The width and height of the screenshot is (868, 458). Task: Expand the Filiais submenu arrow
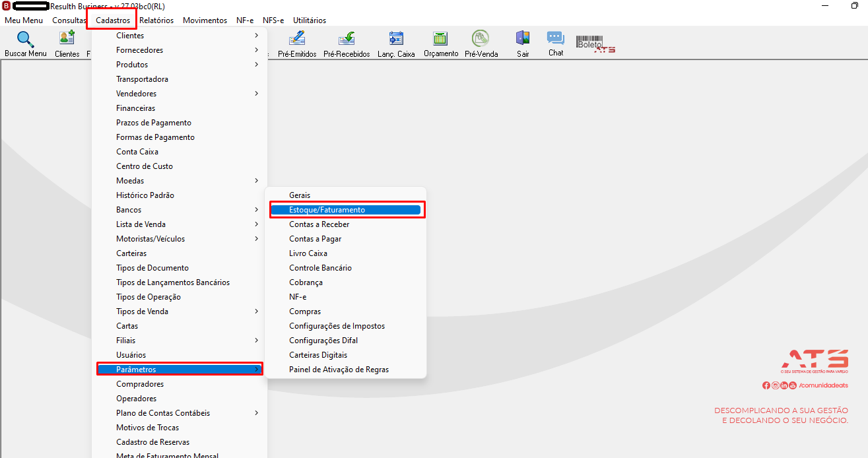click(x=256, y=341)
